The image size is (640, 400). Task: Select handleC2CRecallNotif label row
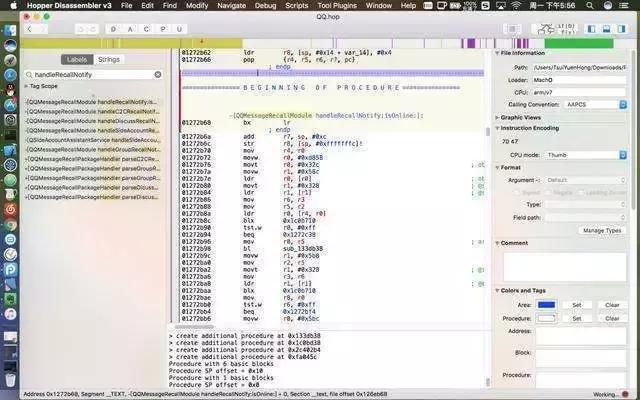coord(93,111)
